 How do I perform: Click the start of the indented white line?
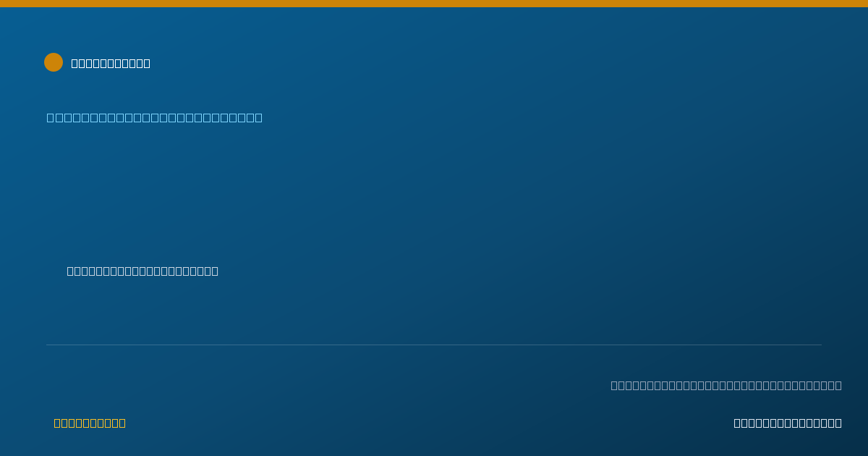pyautogui.click(x=70, y=271)
